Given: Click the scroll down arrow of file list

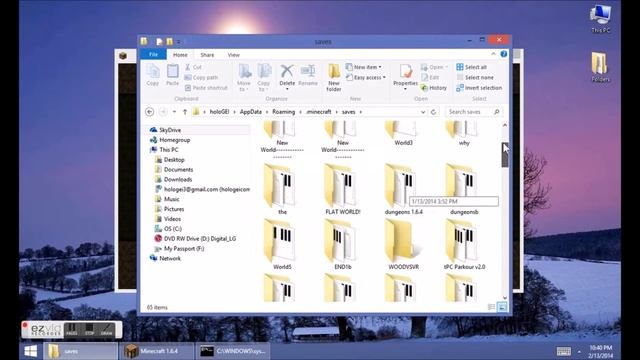Looking at the screenshot, I should pyautogui.click(x=505, y=298).
